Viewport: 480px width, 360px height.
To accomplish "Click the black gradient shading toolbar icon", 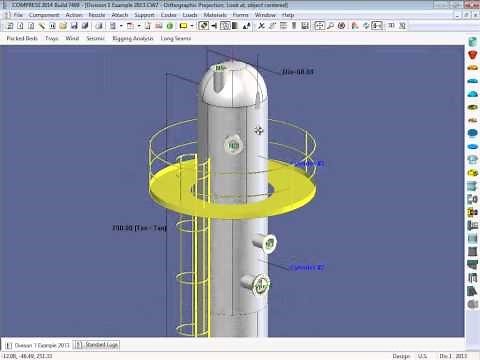I will point(235,26).
